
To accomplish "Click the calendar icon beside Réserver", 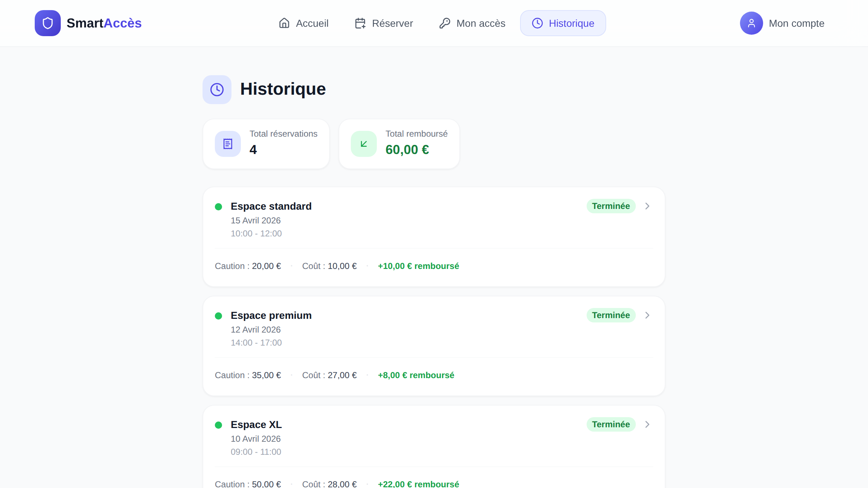I will coord(360,23).
